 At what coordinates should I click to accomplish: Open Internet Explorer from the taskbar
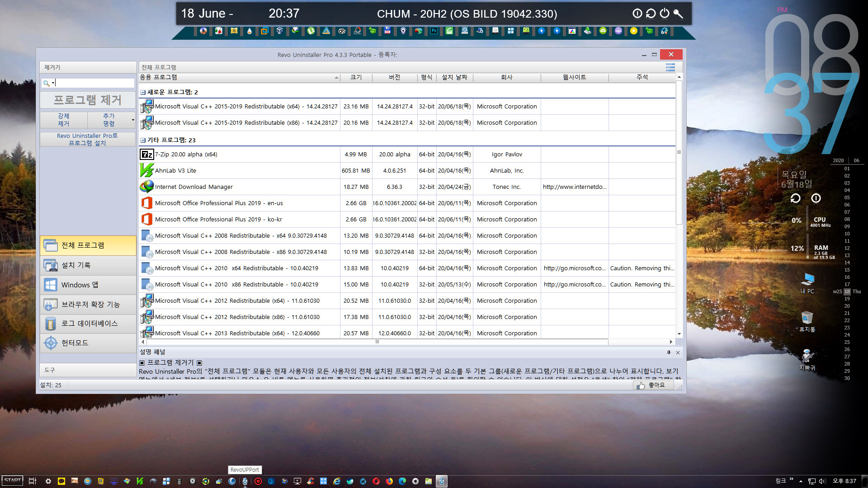point(337,481)
